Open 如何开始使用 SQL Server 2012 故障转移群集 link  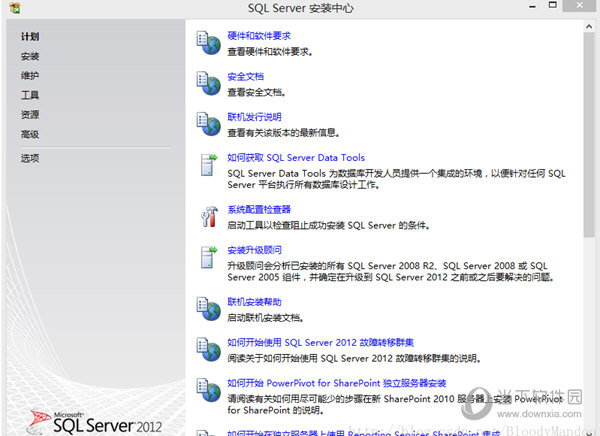pyautogui.click(x=321, y=343)
